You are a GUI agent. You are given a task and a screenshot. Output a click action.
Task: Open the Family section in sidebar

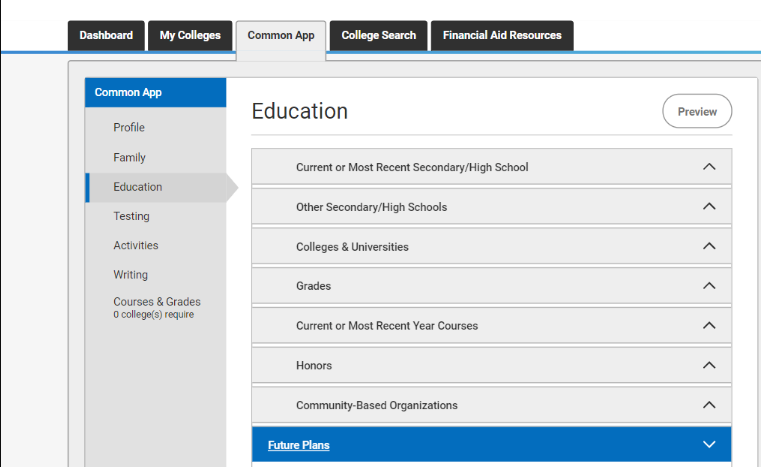[130, 157]
